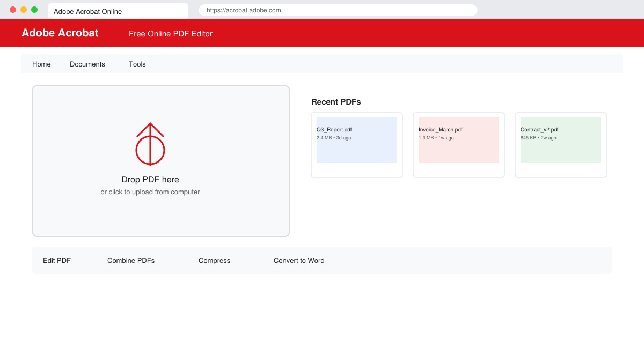644x338 pixels.
Task: Click the Free Online PDF Editor heading
Action: 171,34
